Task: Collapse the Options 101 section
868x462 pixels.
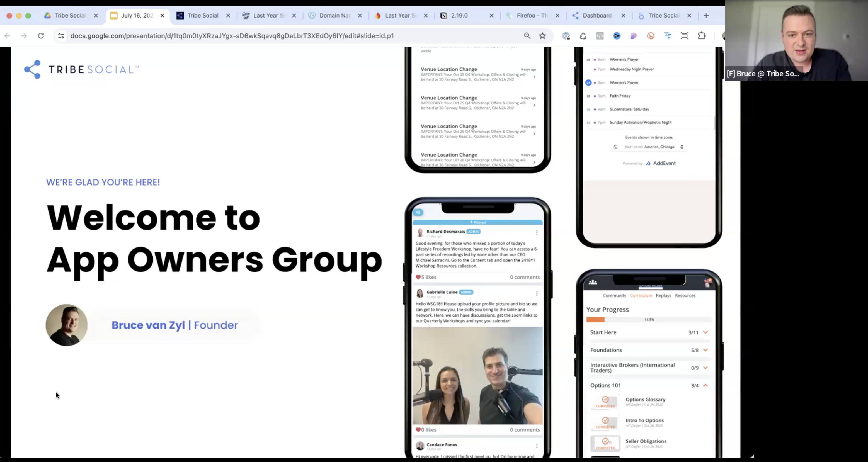Action: point(705,385)
